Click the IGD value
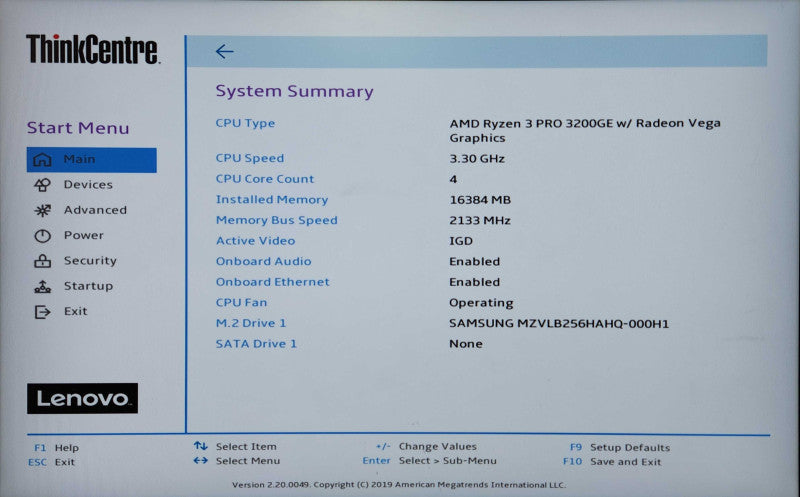Screen dimensions: 800x497 [x=461, y=241]
